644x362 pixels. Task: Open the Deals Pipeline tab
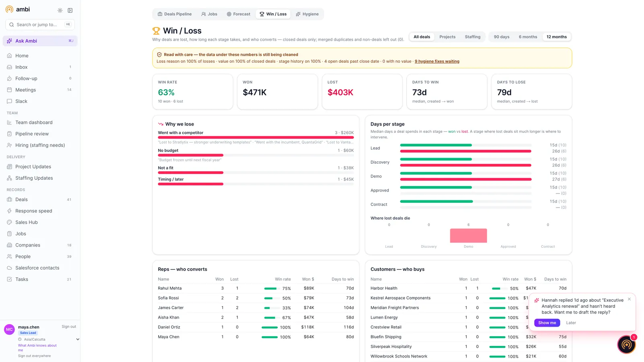click(x=175, y=14)
